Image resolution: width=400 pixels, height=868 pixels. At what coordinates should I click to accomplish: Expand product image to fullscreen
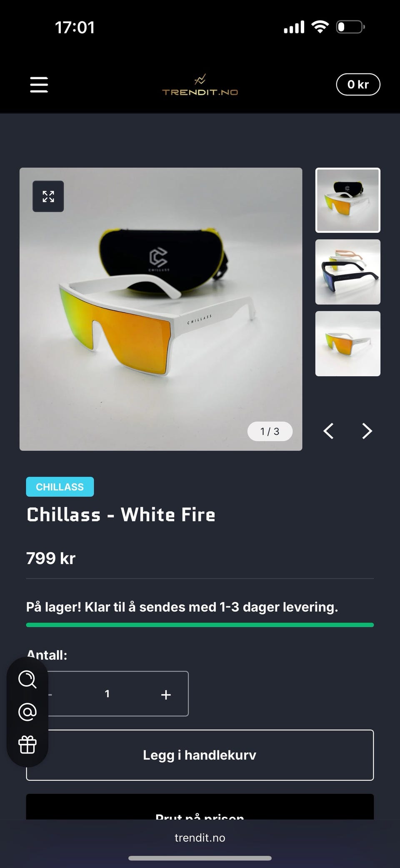point(48,196)
